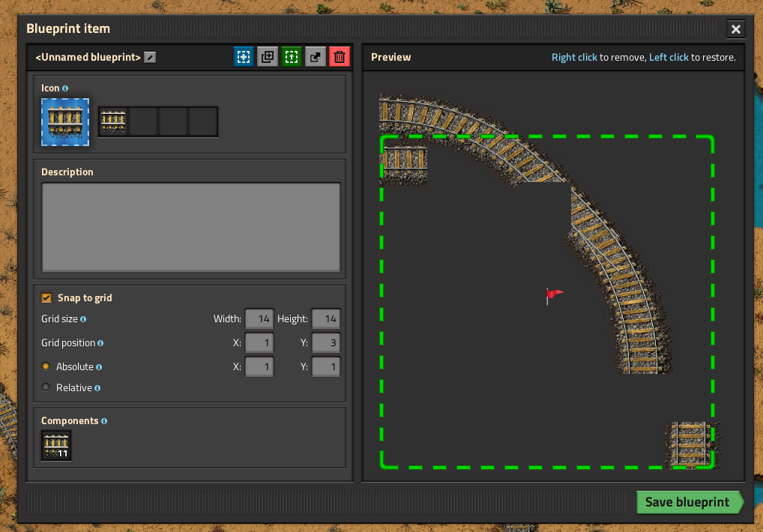Click the Grid position X field
Image resolution: width=763 pixels, height=532 pixels.
[x=259, y=343]
